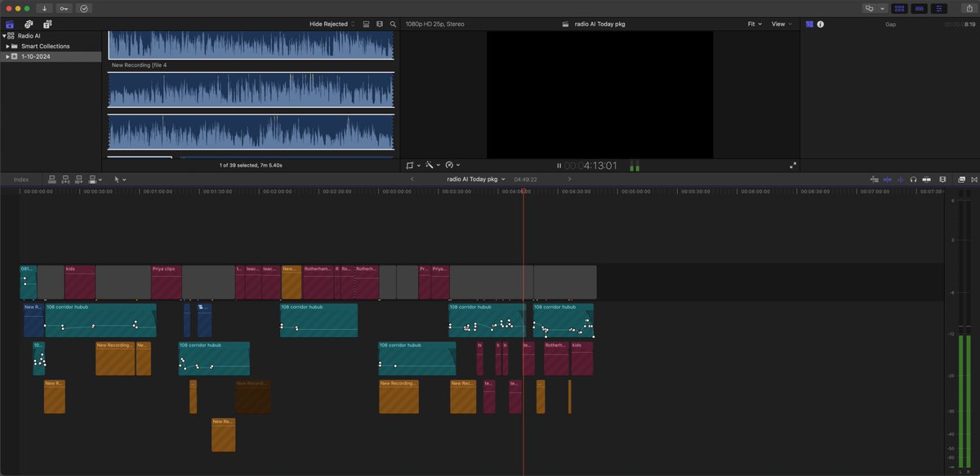Click the dual displays workspace button
This screenshot has height=476, width=980.
(x=870, y=8)
